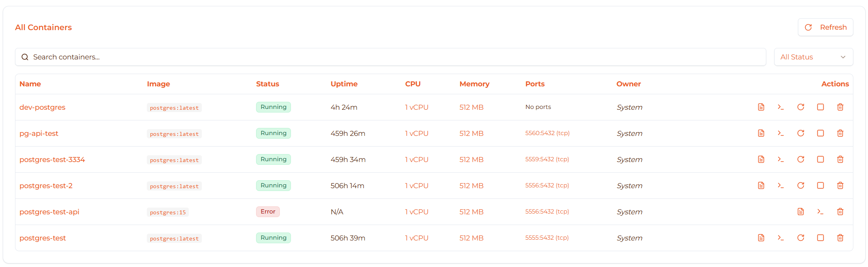The width and height of the screenshot is (868, 267).
Task: Click the Name column header
Action: [x=30, y=84]
